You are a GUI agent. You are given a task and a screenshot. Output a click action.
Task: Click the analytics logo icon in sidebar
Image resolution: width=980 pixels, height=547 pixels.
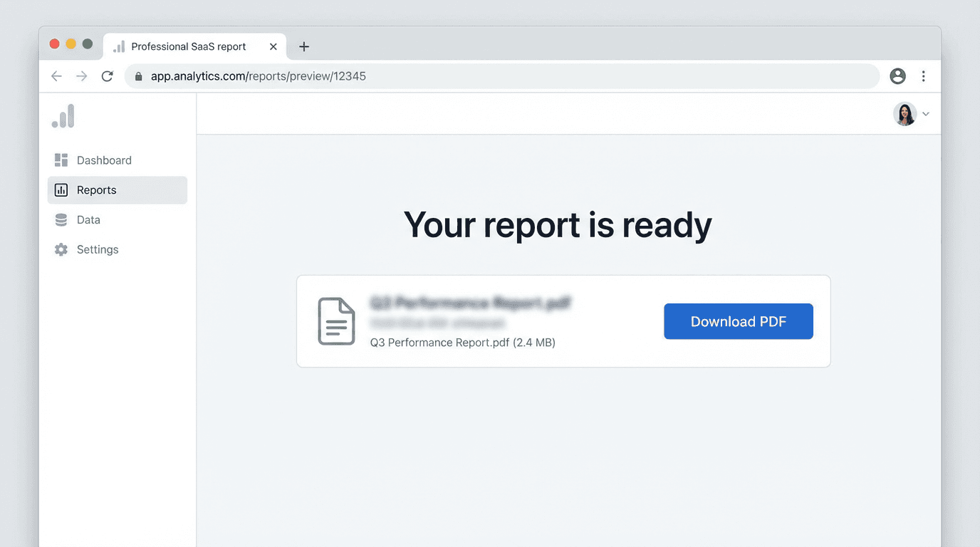tap(62, 115)
